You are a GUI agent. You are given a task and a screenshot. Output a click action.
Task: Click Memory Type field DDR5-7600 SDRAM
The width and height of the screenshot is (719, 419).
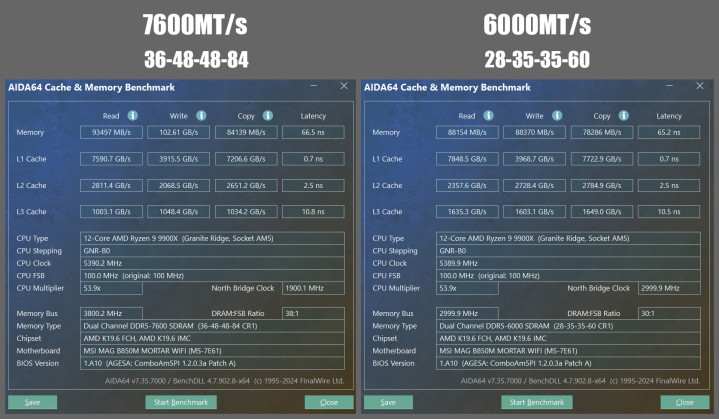click(212, 325)
